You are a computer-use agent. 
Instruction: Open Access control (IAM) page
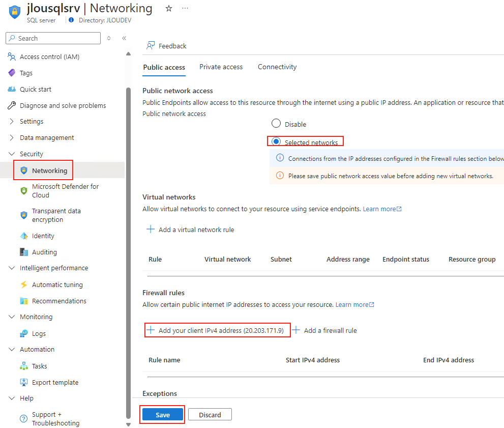click(49, 56)
